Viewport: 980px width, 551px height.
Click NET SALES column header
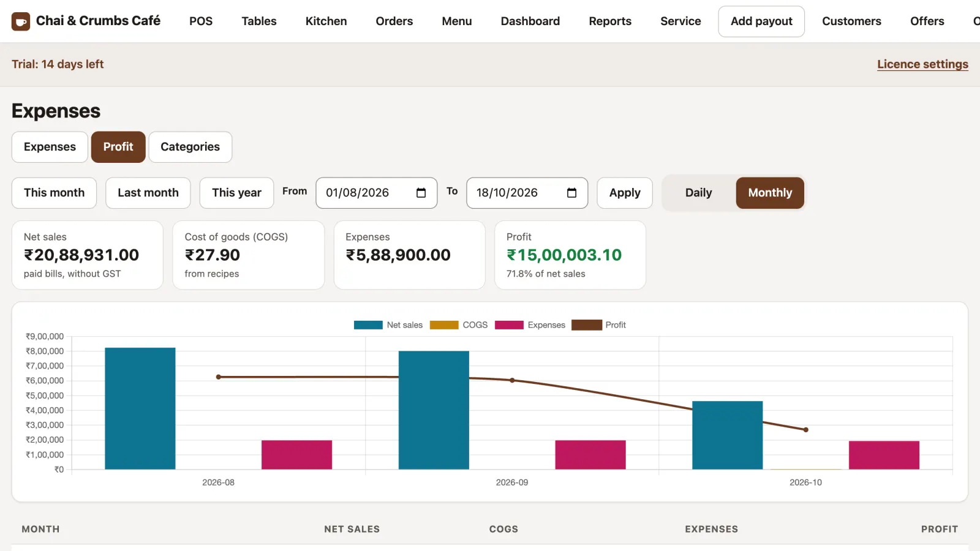[352, 529]
